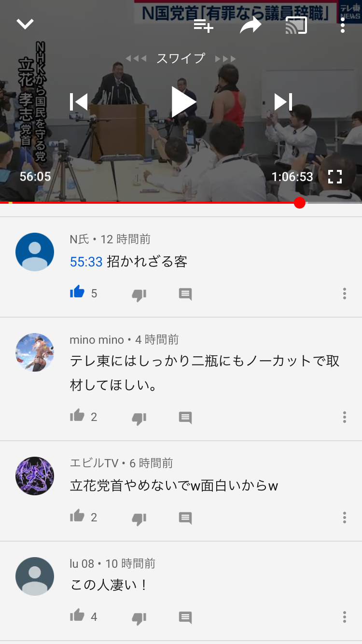Like the エビルTV comment

click(x=77, y=516)
